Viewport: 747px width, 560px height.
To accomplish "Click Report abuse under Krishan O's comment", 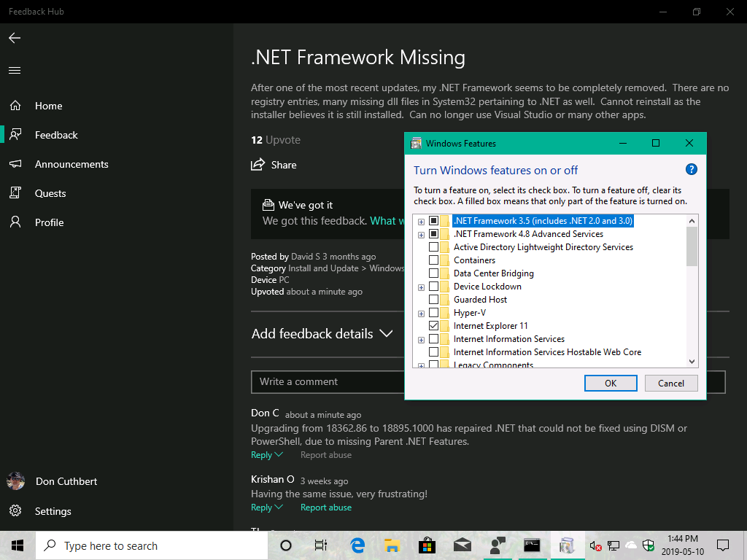I will pos(326,507).
